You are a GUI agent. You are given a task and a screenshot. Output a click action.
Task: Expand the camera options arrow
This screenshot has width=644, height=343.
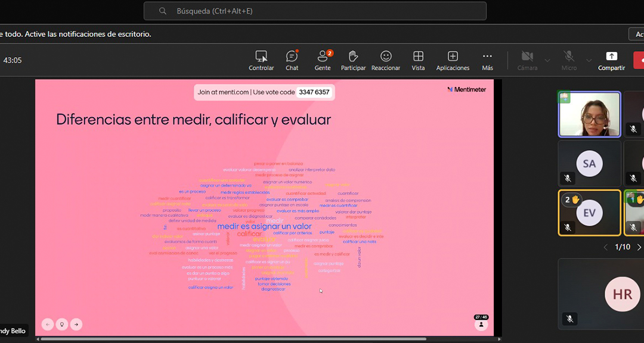click(x=547, y=60)
